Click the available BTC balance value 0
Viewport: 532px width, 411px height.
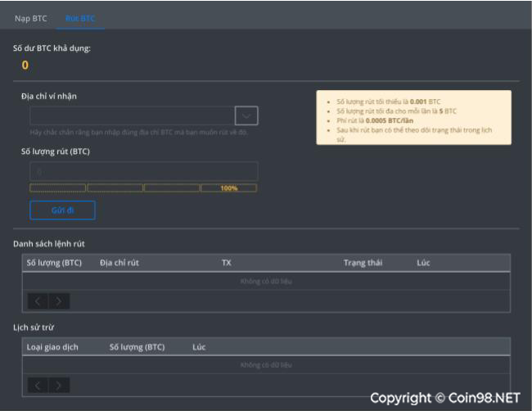(25, 65)
